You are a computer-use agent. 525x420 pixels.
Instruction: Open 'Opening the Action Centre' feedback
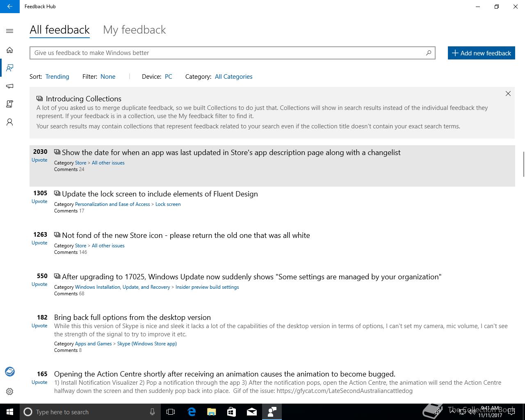[224, 374]
